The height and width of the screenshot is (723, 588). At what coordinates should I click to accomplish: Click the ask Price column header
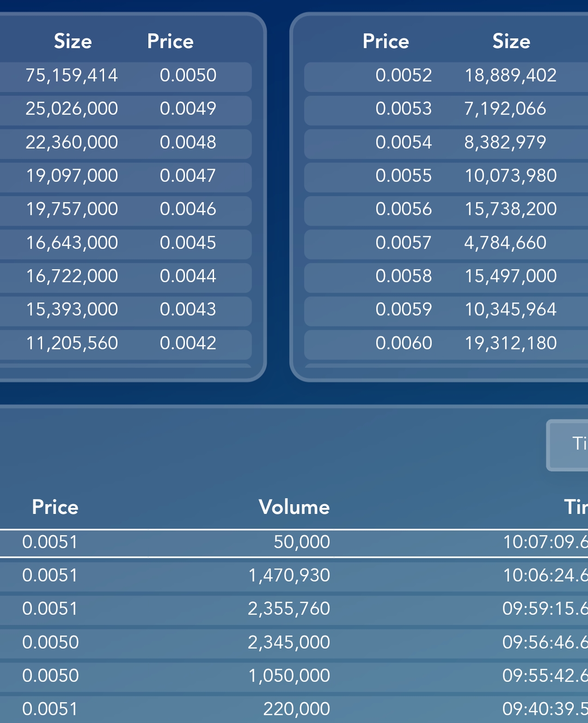pyautogui.click(x=386, y=42)
